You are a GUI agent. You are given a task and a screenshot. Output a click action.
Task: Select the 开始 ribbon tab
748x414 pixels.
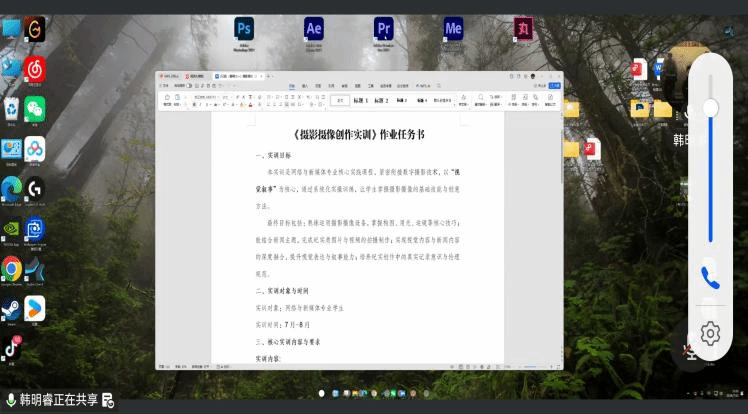[x=292, y=86]
